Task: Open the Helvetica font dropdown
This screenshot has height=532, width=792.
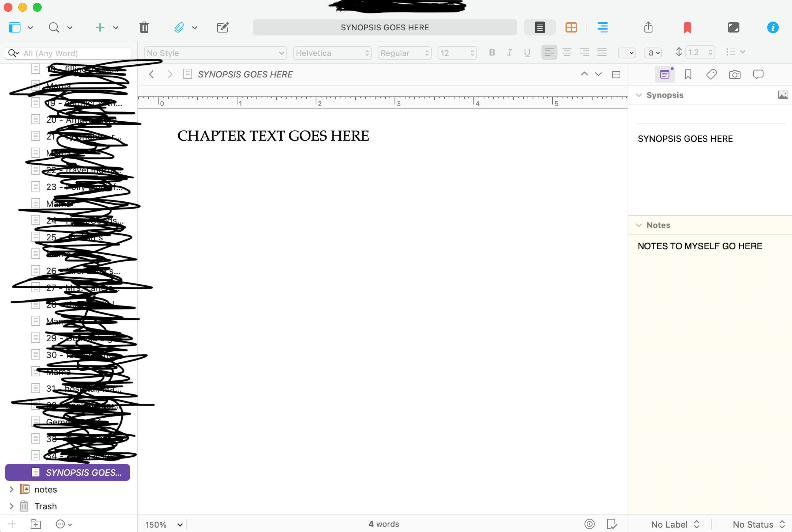Action: [x=332, y=53]
